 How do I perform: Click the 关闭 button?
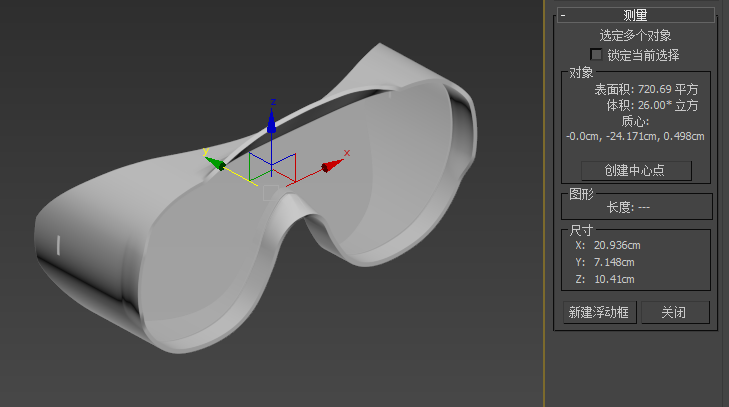(x=675, y=313)
